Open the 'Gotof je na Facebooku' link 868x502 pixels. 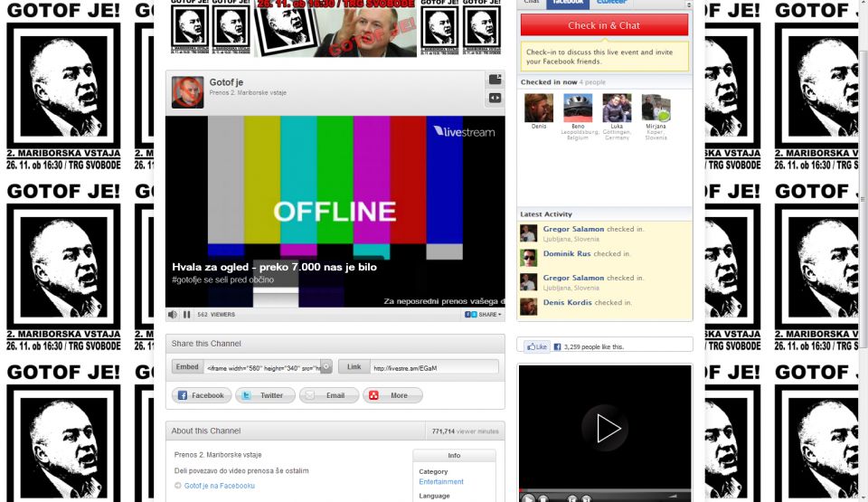(x=219, y=486)
